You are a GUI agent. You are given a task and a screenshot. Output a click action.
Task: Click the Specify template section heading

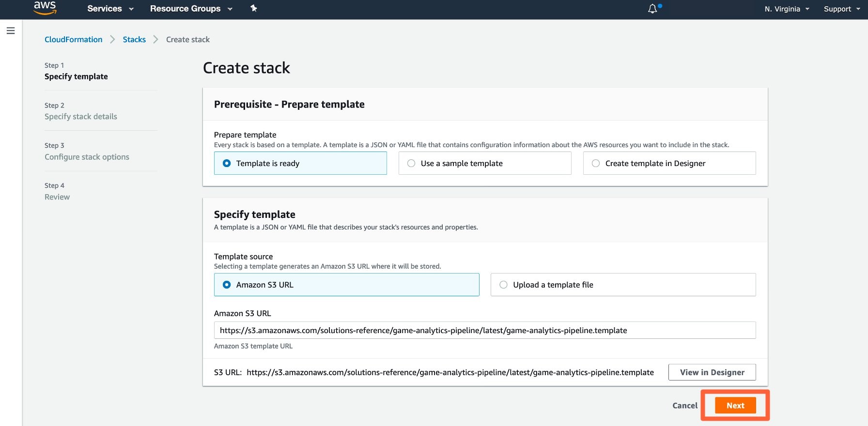255,214
